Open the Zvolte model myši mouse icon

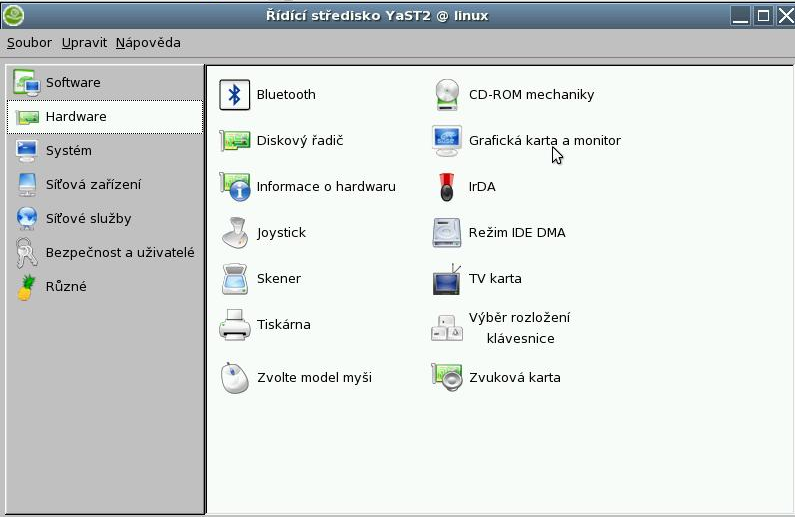pyautogui.click(x=235, y=378)
